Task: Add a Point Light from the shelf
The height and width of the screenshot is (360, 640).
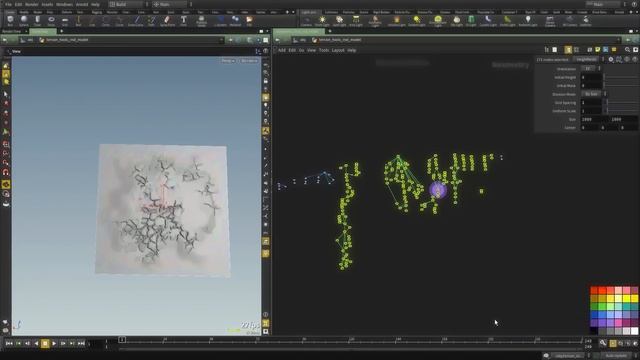Action: (x=322, y=21)
